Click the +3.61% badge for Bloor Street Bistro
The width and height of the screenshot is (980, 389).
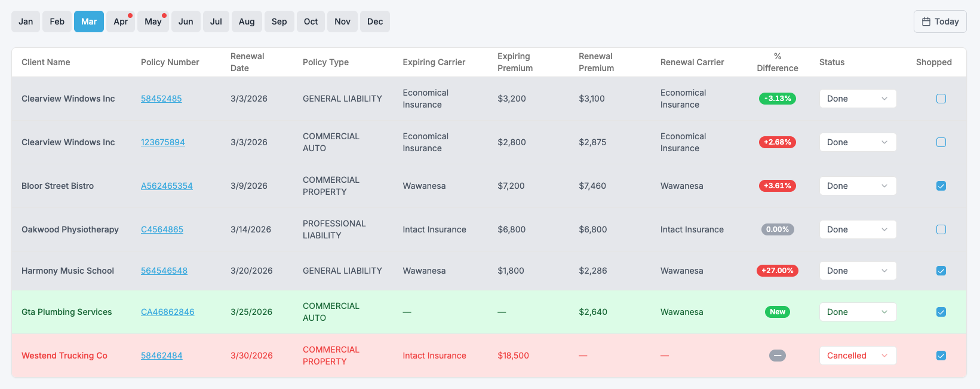click(777, 186)
